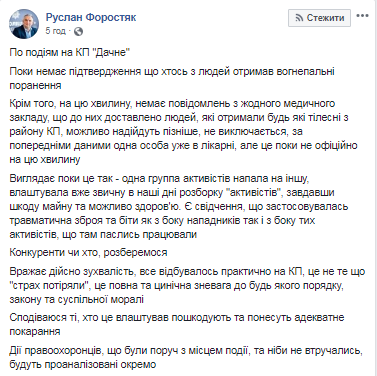Click the line "Конкуренти чи хто, розберемося"
Viewport: 377px width, 376px height.
[x=88, y=252]
